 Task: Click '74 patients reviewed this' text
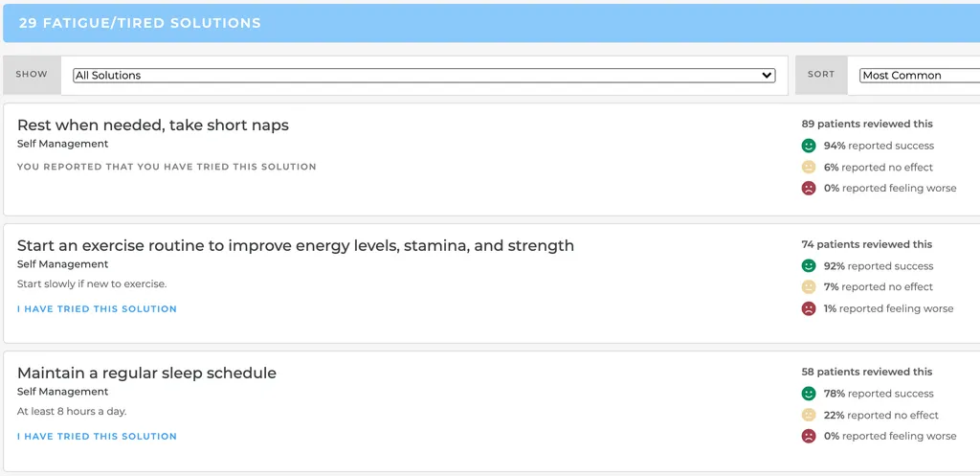pos(867,244)
